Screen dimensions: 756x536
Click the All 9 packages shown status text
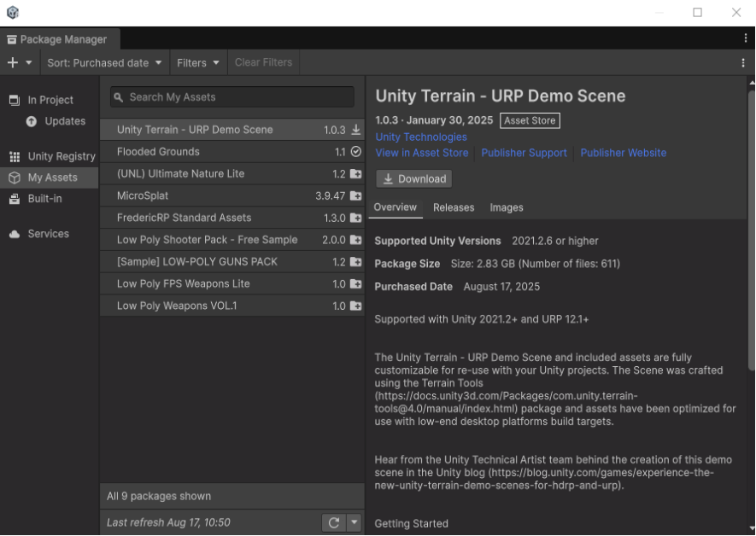pyautogui.click(x=159, y=496)
